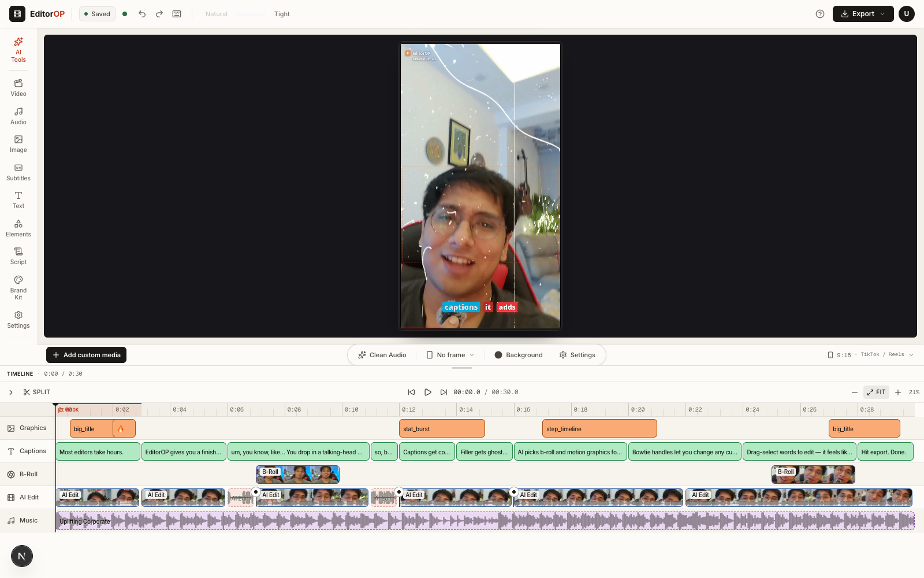Select caption 'um, you know, like...'

299,451
